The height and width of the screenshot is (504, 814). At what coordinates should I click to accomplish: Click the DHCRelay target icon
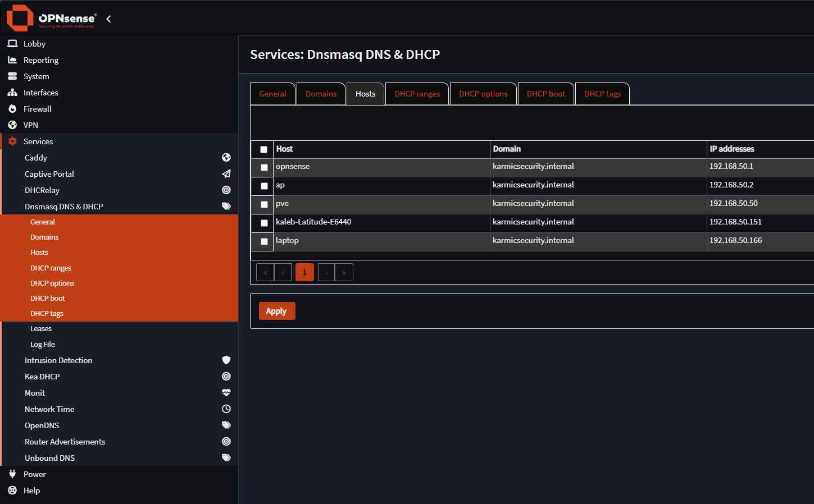pos(226,190)
